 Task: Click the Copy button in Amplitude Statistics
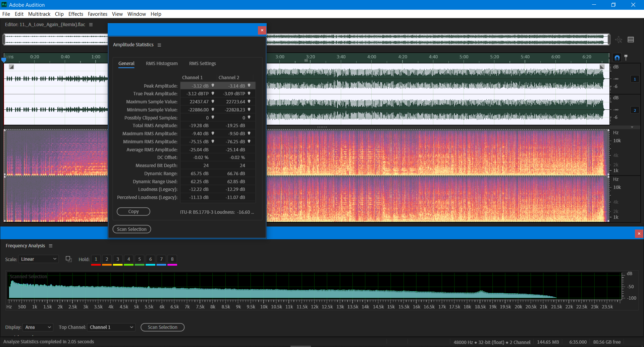(133, 211)
